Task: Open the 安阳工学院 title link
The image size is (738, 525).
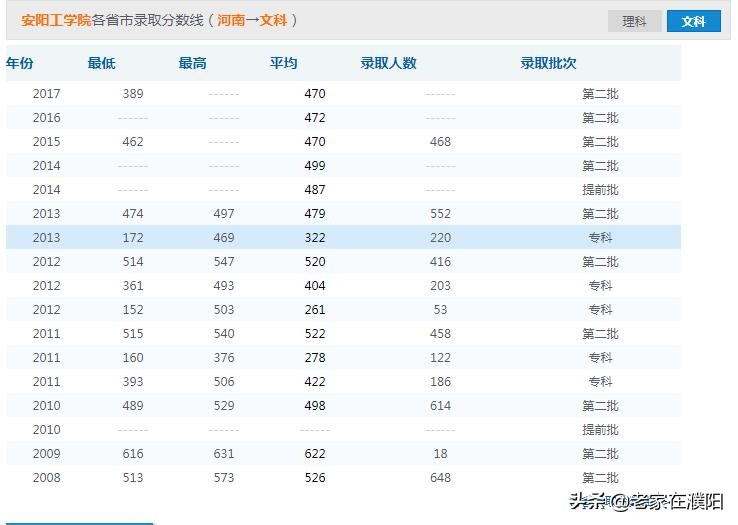Action: pyautogui.click(x=56, y=20)
